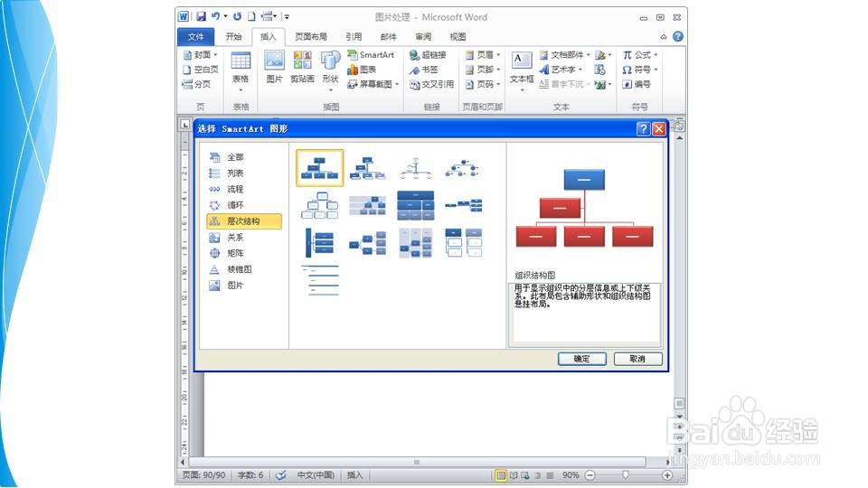Click the zoom out minus button
This screenshot has width=868, height=488.
click(x=590, y=474)
